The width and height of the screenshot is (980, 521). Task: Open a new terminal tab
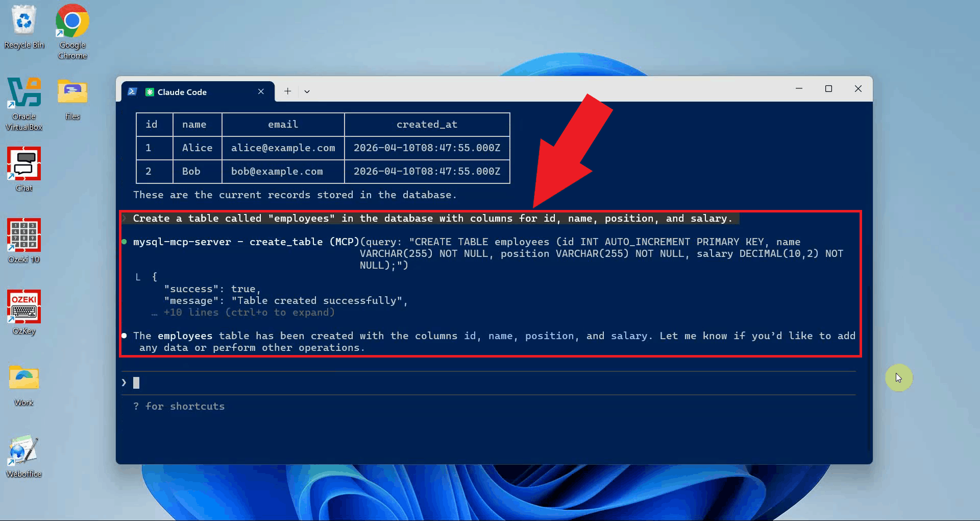288,91
